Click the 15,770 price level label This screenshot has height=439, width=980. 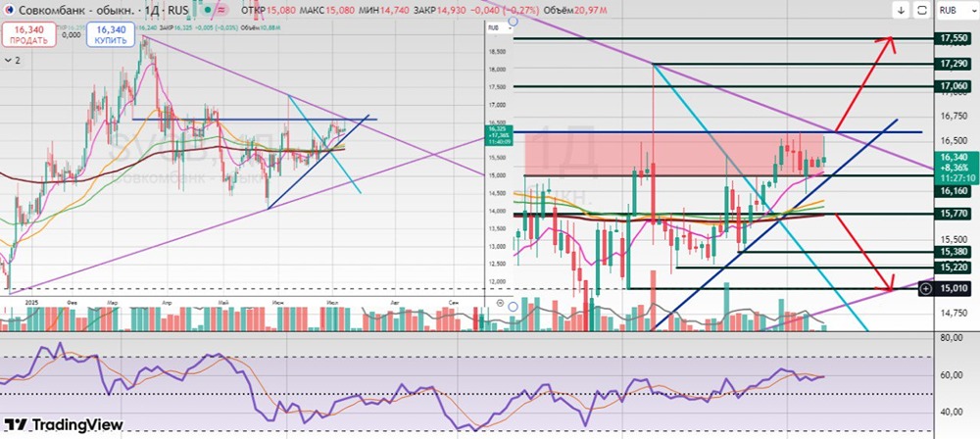click(x=954, y=214)
